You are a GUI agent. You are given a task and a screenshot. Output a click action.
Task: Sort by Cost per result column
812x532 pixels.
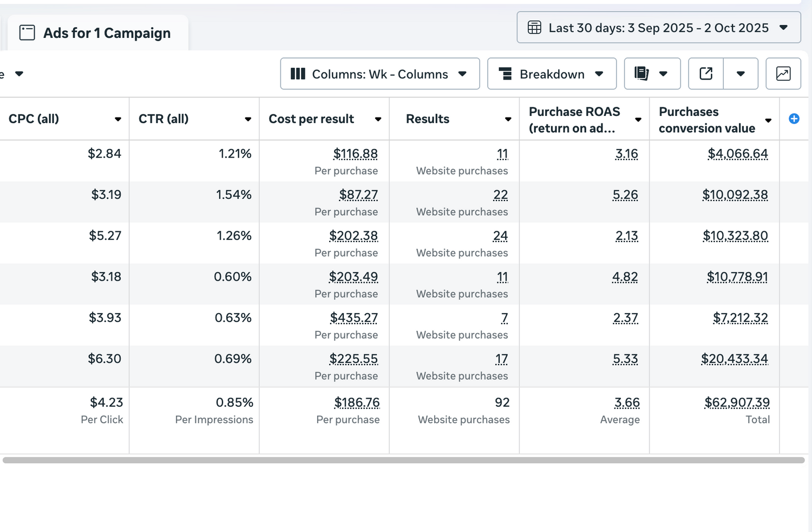(x=311, y=119)
